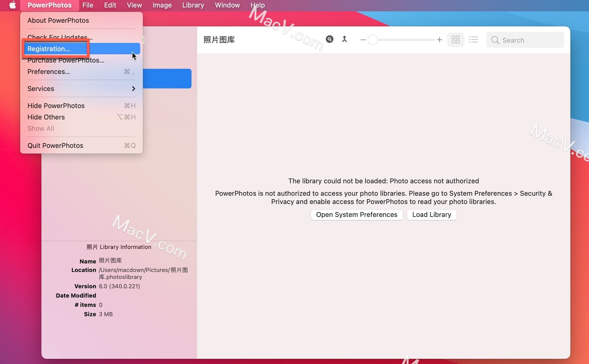Click the zoom in icon
The width and height of the screenshot is (589, 364).
439,40
